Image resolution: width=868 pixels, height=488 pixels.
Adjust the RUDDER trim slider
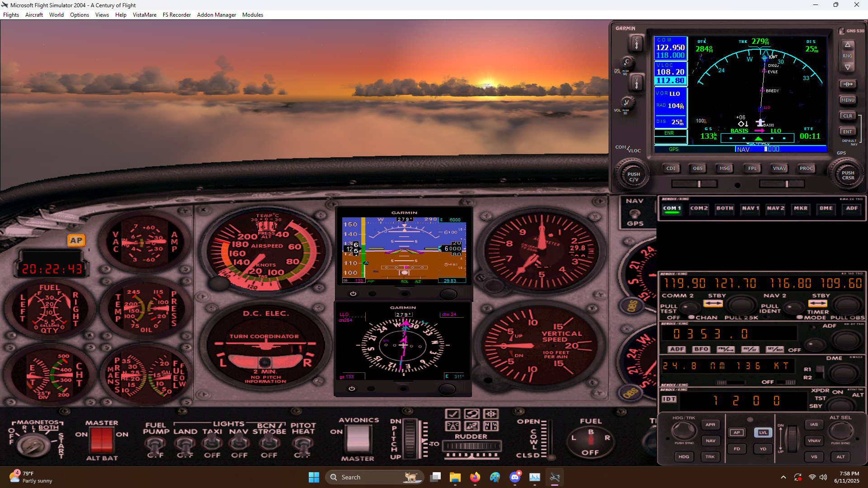[x=472, y=446]
